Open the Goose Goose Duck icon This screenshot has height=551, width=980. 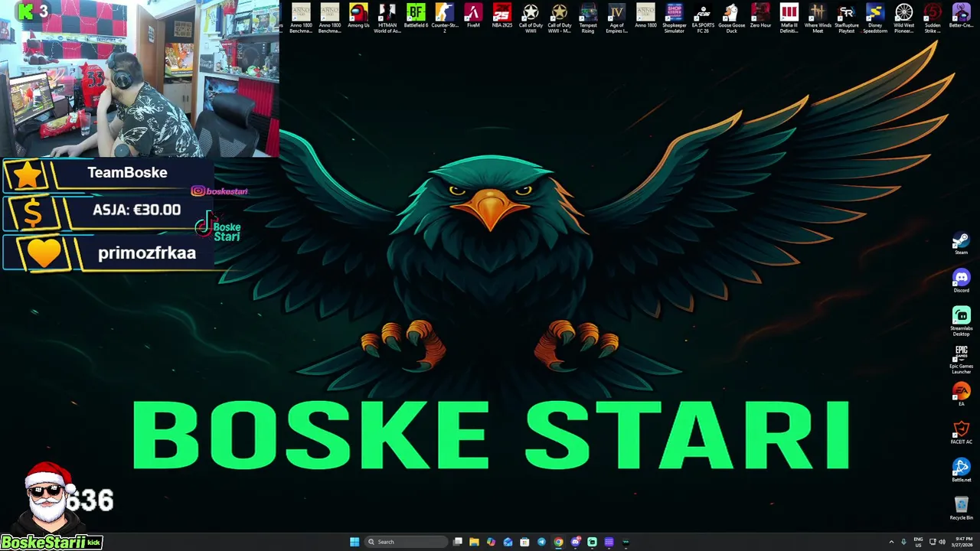731,18
